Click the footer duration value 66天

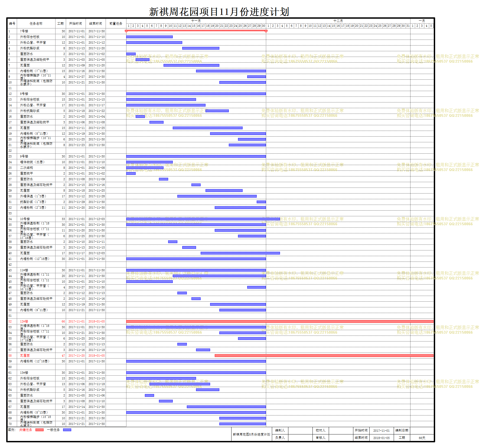pos(422,438)
